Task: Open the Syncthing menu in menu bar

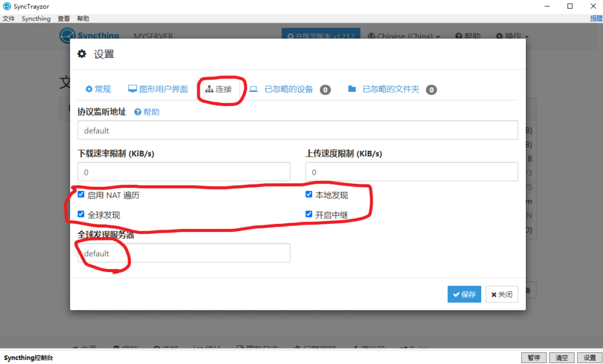Action: point(36,18)
